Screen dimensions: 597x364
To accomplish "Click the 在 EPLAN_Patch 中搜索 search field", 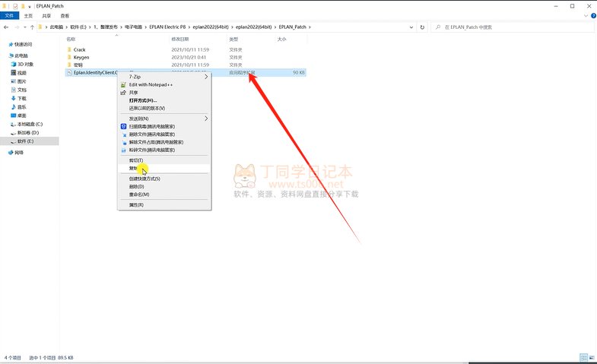I will coord(512,27).
